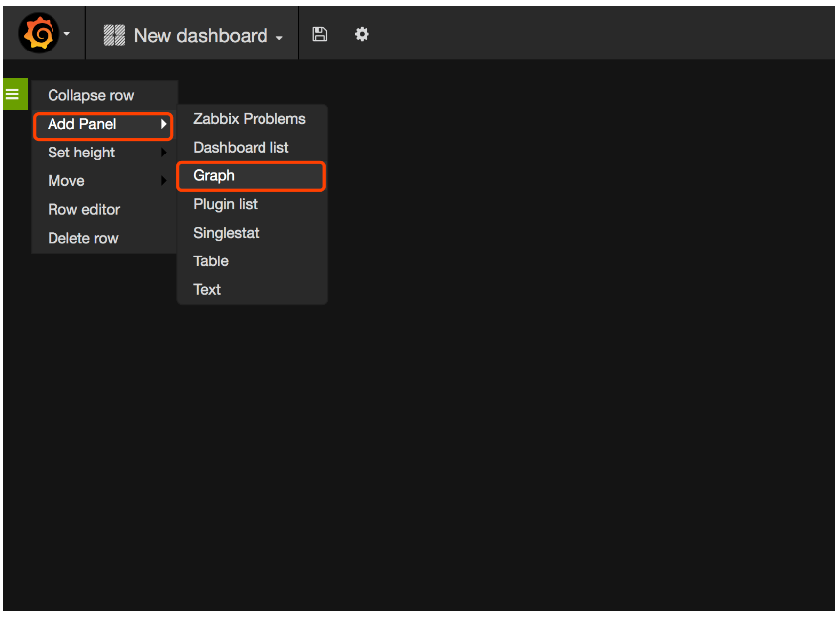Click the green row menu handle
Viewport: 840px width, 617px height.
15,94
